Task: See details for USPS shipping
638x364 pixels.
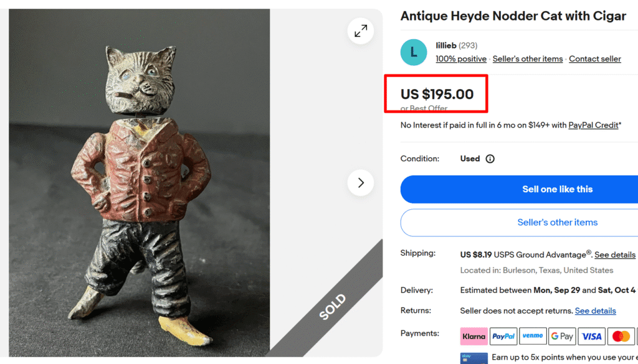Action: coord(614,255)
